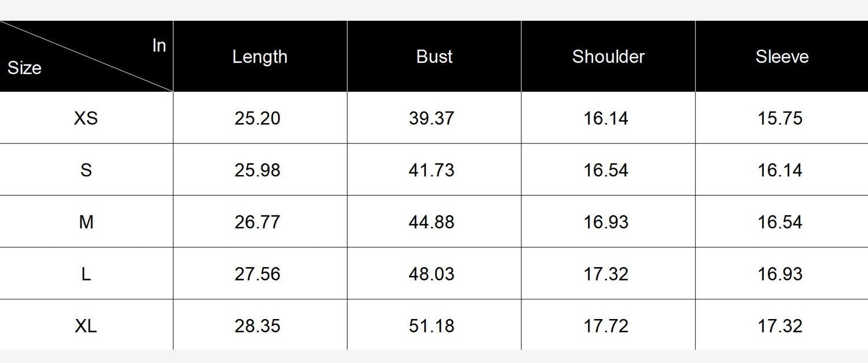Image resolution: width=868 pixels, height=363 pixels.
Task: Select the shoulder value 16.93
Action: (x=606, y=222)
